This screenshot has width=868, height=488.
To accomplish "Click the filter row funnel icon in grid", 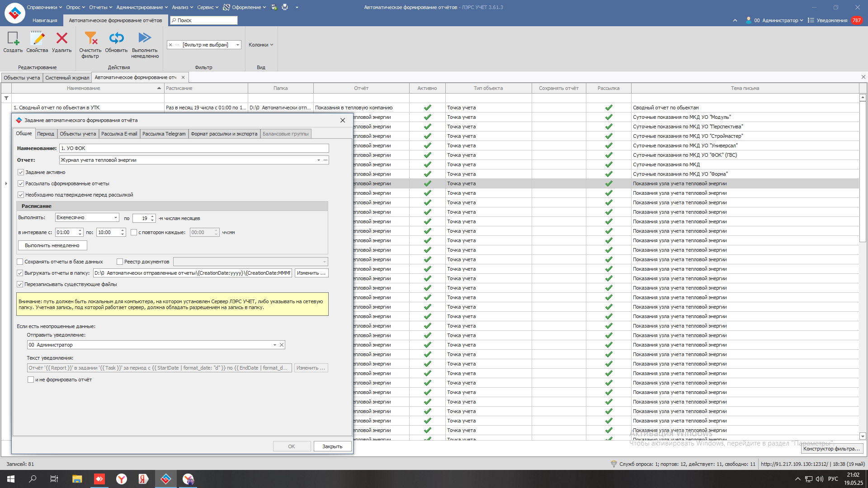I will coord(6,98).
